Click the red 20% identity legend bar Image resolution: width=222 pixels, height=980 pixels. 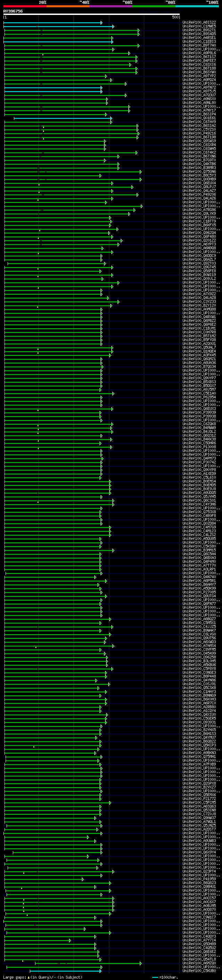pyautogui.click(x=25, y=6)
